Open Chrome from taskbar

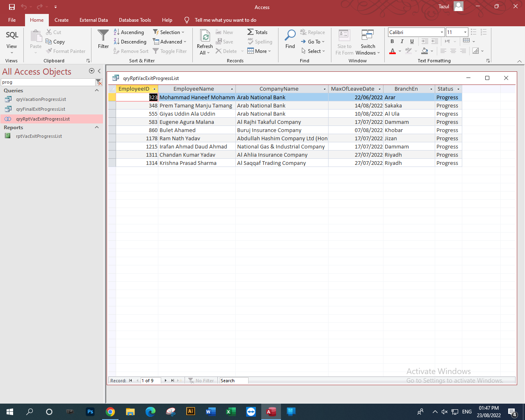[x=110, y=411]
